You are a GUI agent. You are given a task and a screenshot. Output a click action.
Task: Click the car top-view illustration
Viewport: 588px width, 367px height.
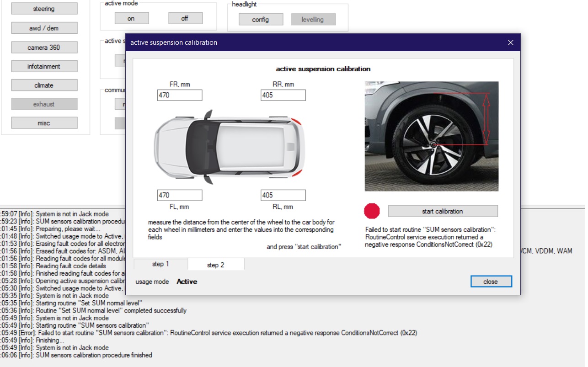click(x=229, y=146)
